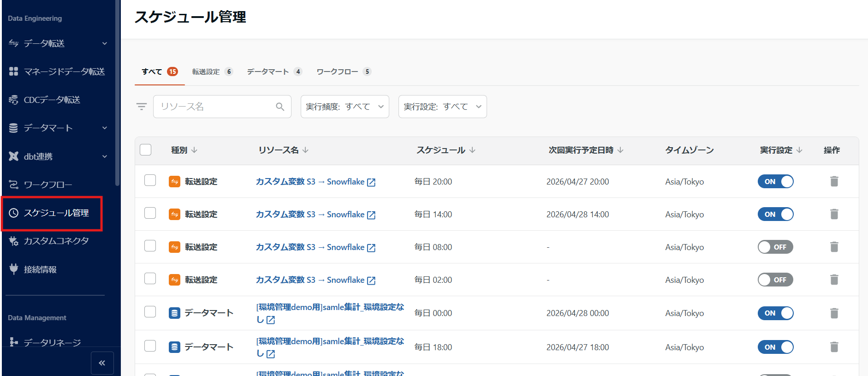Sort by 種別 arrow icon
This screenshot has height=376, width=868.
[194, 150]
